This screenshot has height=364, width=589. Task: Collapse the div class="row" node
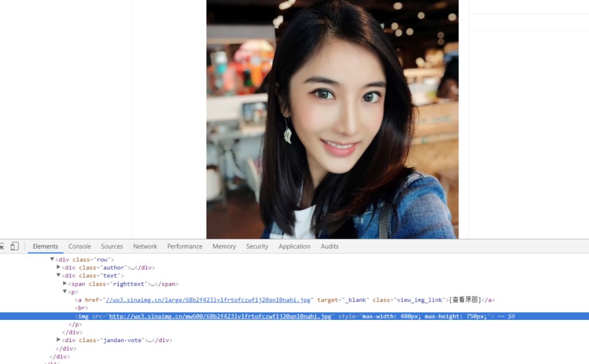[x=52, y=259]
